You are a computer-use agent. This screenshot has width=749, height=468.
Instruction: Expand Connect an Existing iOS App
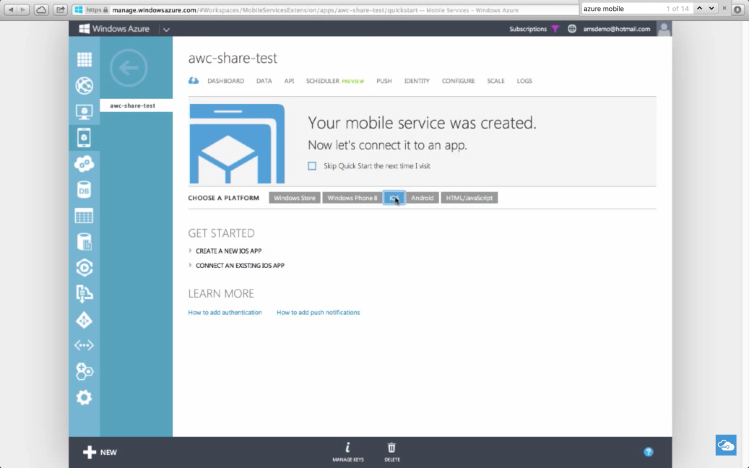coord(240,266)
